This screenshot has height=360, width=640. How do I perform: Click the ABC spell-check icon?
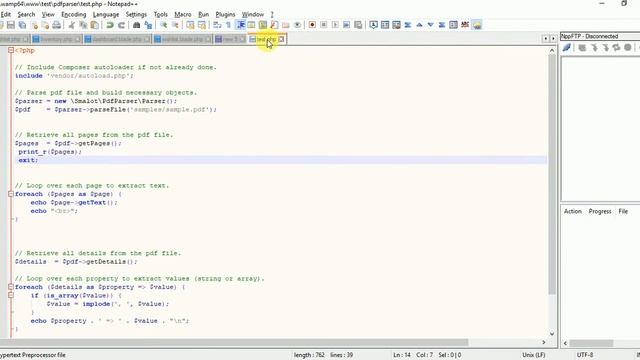tap(465, 25)
